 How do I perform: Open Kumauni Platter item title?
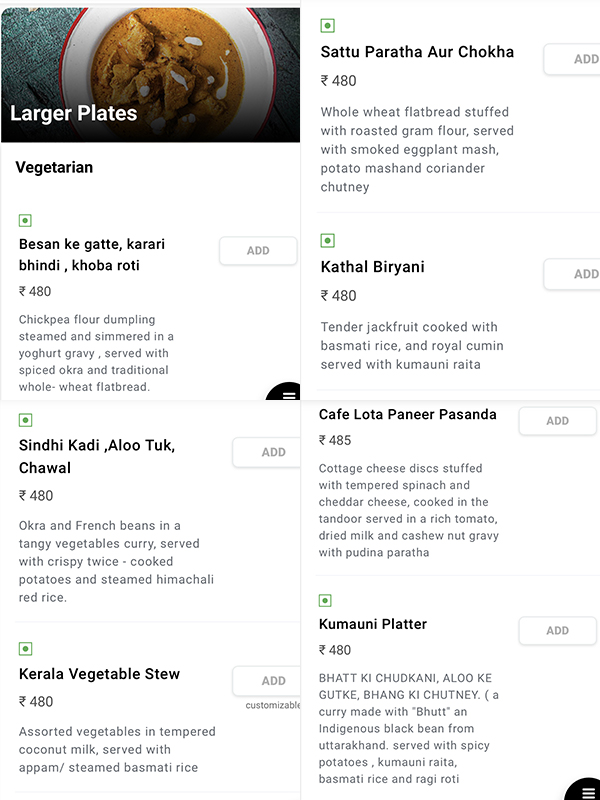[x=373, y=624]
